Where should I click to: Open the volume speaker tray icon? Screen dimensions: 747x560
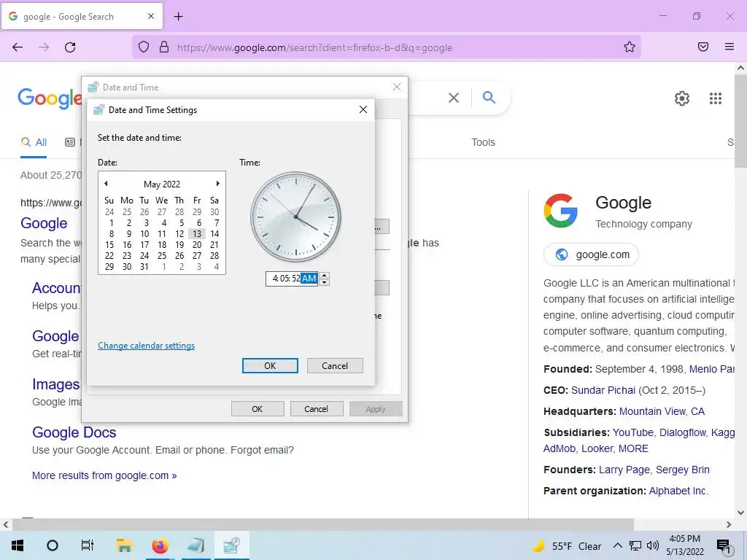[653, 545]
